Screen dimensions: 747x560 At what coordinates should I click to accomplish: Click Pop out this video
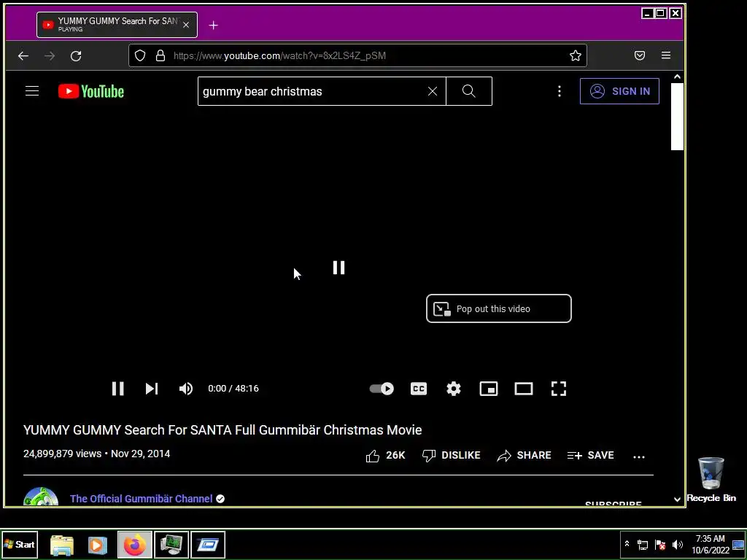[499, 308]
